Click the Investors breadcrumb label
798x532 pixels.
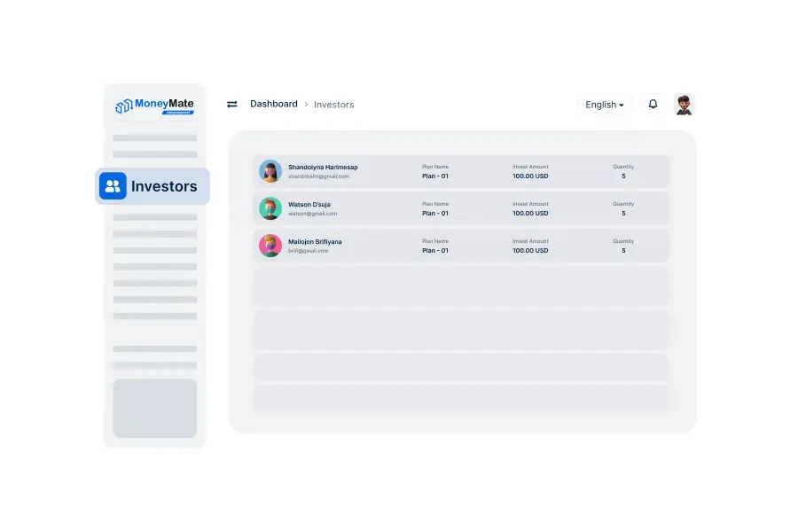pyautogui.click(x=333, y=105)
